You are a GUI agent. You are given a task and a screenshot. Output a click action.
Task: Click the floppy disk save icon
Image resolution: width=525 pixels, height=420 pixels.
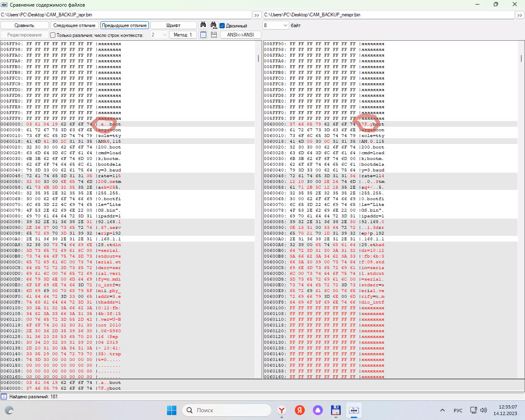214,35
